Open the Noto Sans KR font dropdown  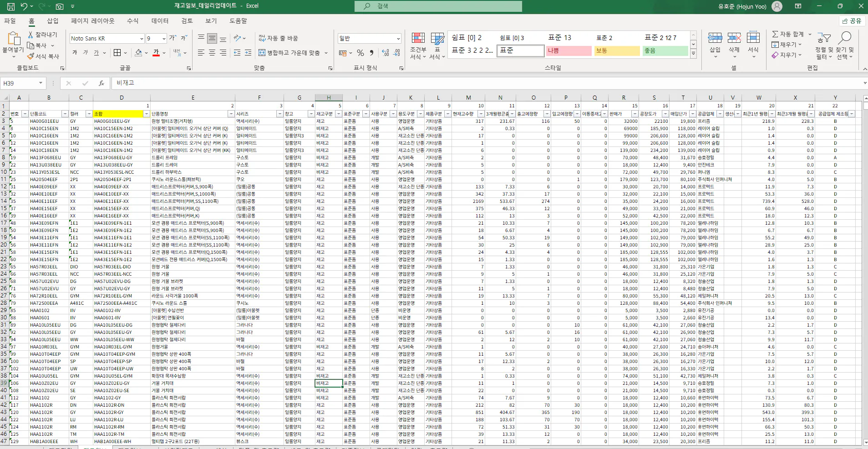[x=142, y=39]
